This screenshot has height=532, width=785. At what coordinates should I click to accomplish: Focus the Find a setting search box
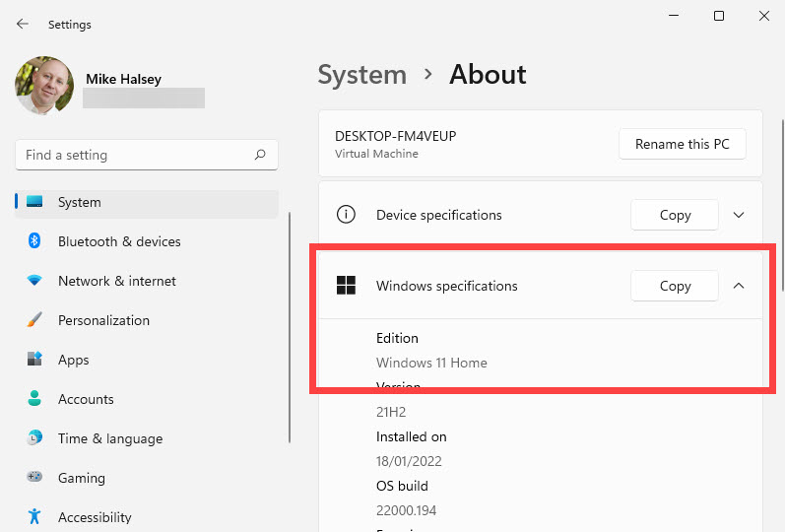tap(147, 155)
